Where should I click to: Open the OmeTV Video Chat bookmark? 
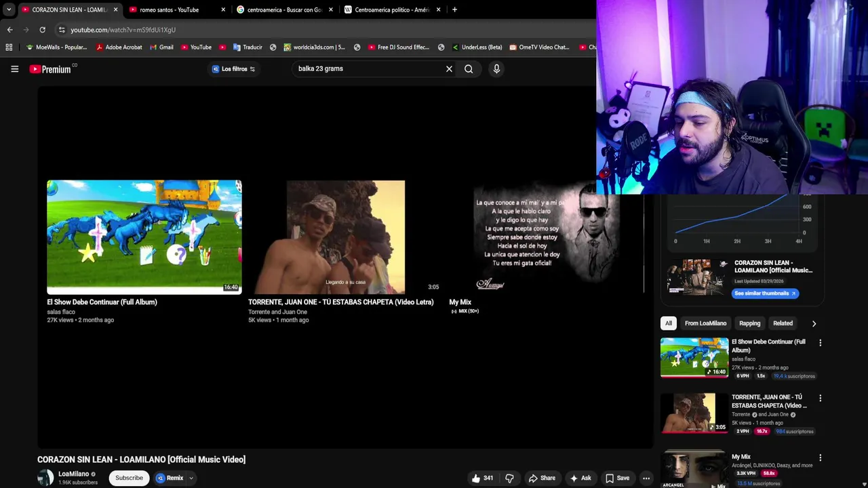point(539,47)
